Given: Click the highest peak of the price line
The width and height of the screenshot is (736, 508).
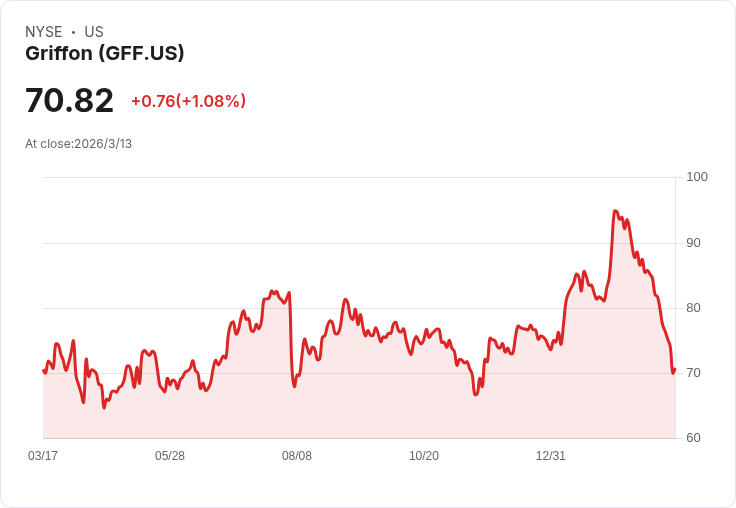Looking at the screenshot, I should click(x=615, y=211).
